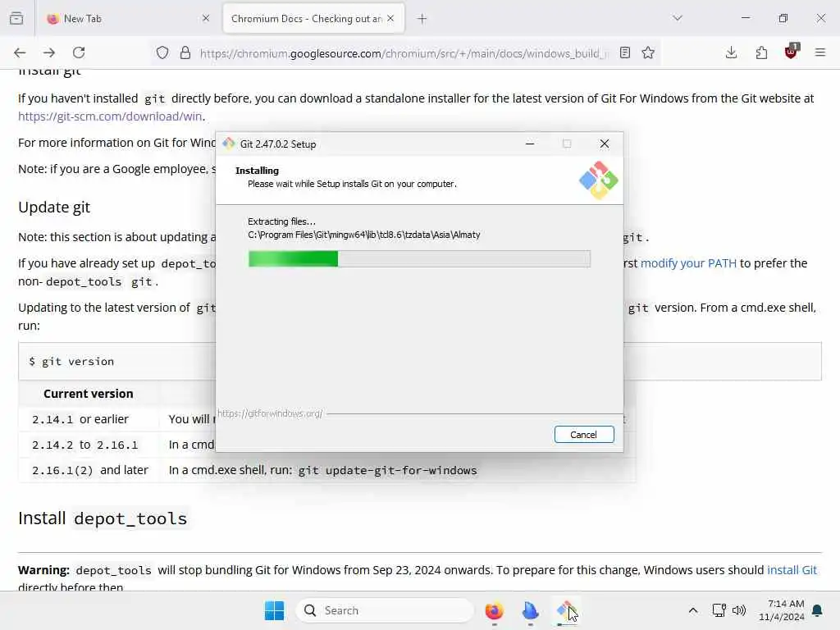Click 'Current version' table header
The height and width of the screenshot is (630, 840).
click(89, 394)
